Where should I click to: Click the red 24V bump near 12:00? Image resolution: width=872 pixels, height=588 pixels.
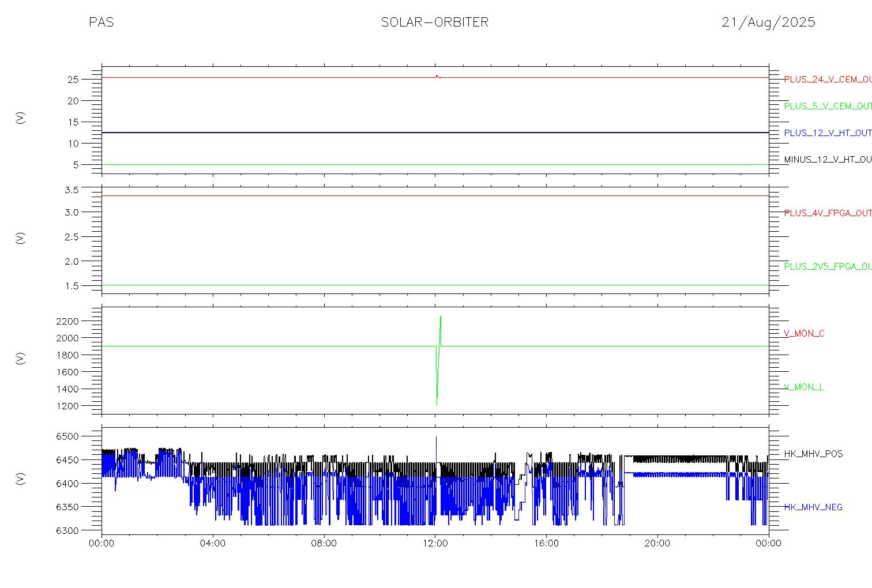(438, 76)
